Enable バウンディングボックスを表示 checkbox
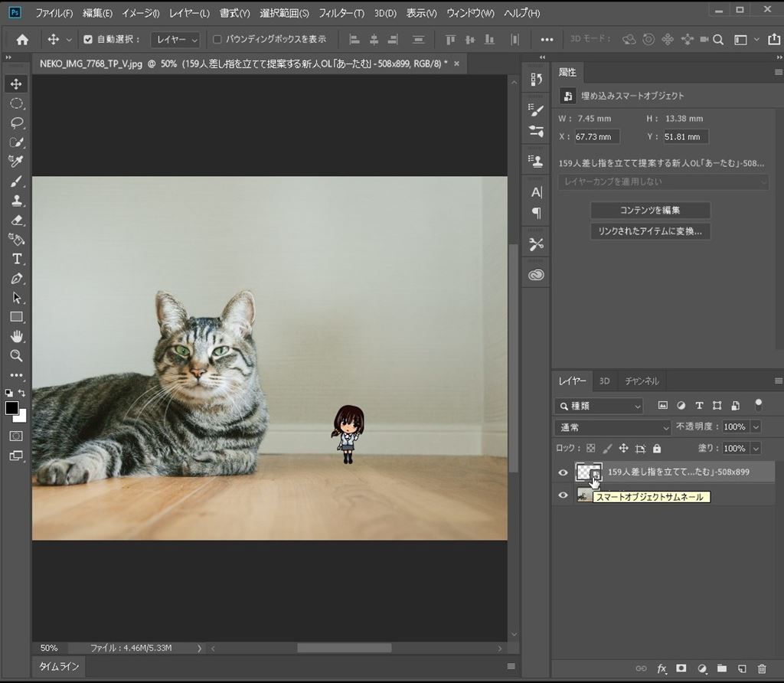784x683 pixels. (x=217, y=39)
